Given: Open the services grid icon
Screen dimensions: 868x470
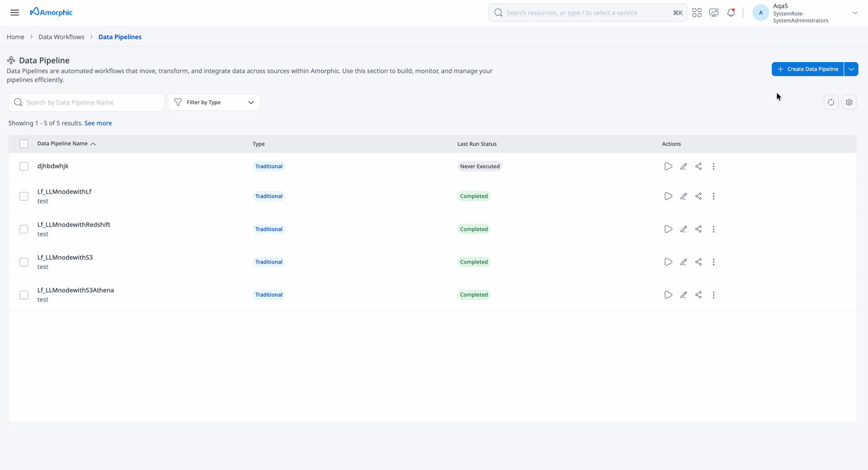Looking at the screenshot, I should pos(697,13).
